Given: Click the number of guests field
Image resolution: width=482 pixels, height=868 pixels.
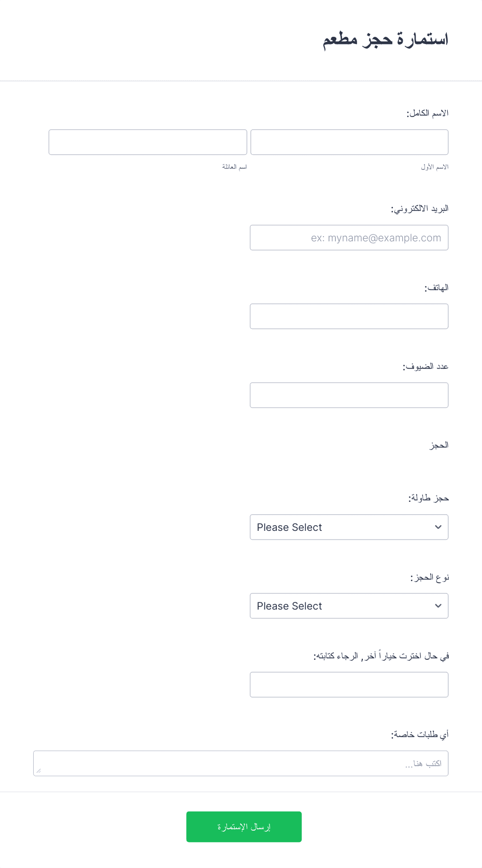Looking at the screenshot, I should 349,395.
